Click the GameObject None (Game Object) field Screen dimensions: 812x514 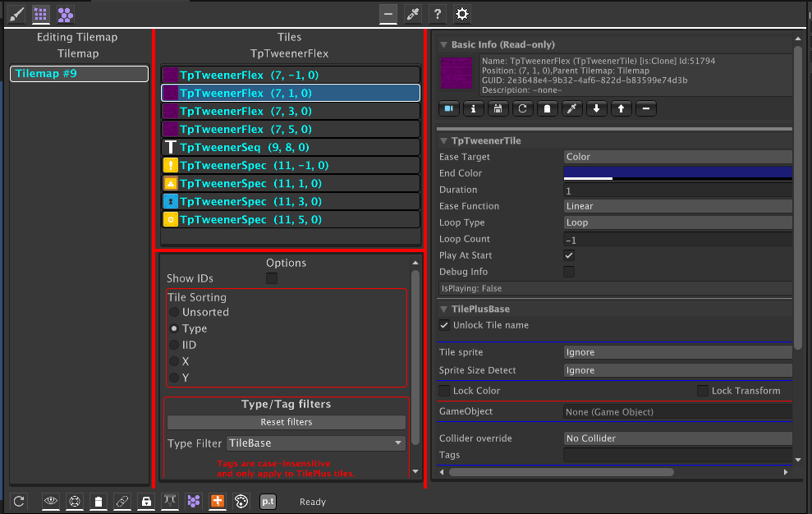[678, 411]
